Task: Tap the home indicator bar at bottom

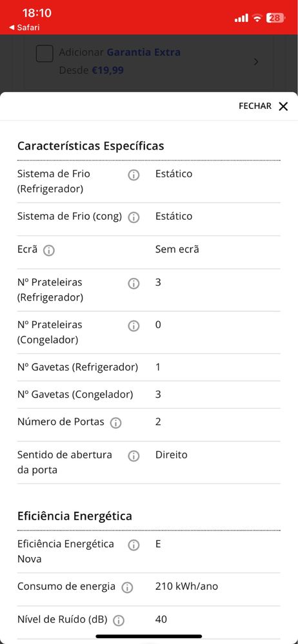Action: [x=149, y=637]
